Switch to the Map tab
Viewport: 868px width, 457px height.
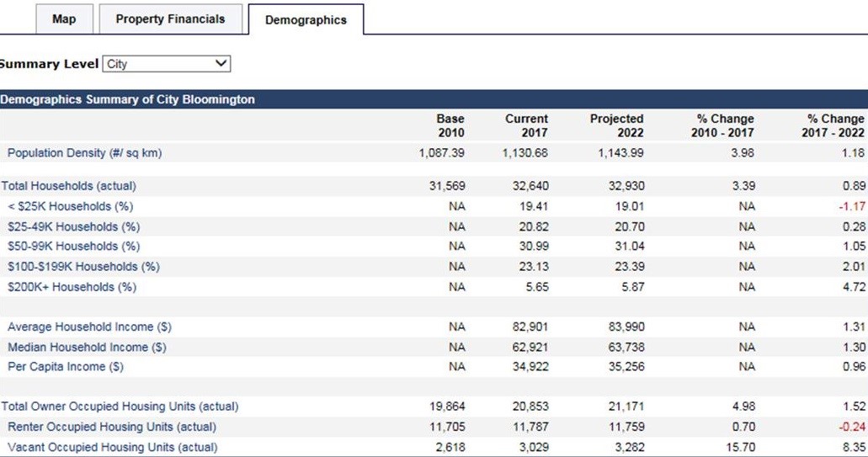coord(64,19)
